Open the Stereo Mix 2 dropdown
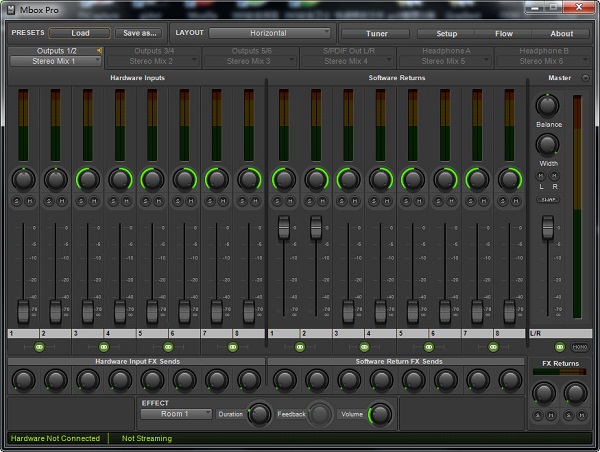Image resolution: width=600 pixels, height=452 pixels. point(153,61)
